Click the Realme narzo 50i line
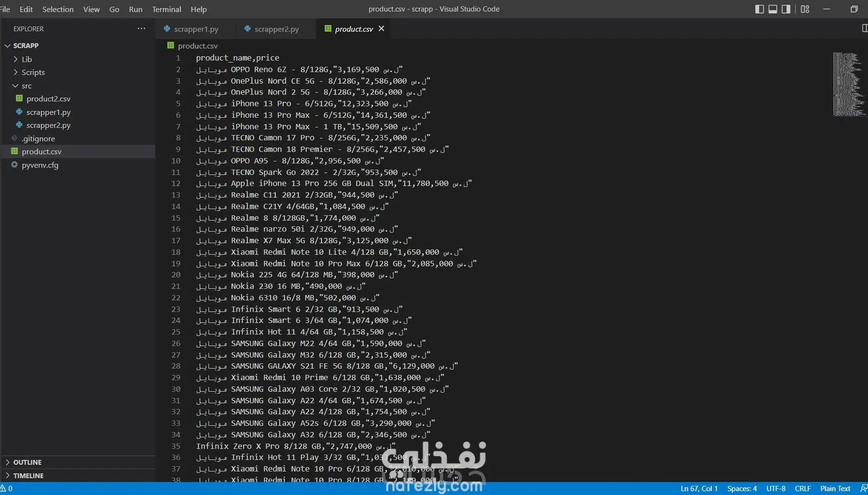 pyautogui.click(x=297, y=230)
